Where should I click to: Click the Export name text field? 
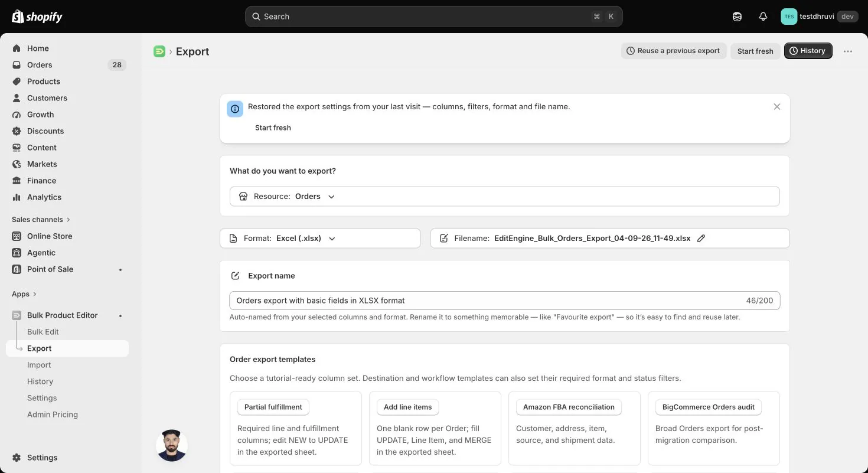505,301
